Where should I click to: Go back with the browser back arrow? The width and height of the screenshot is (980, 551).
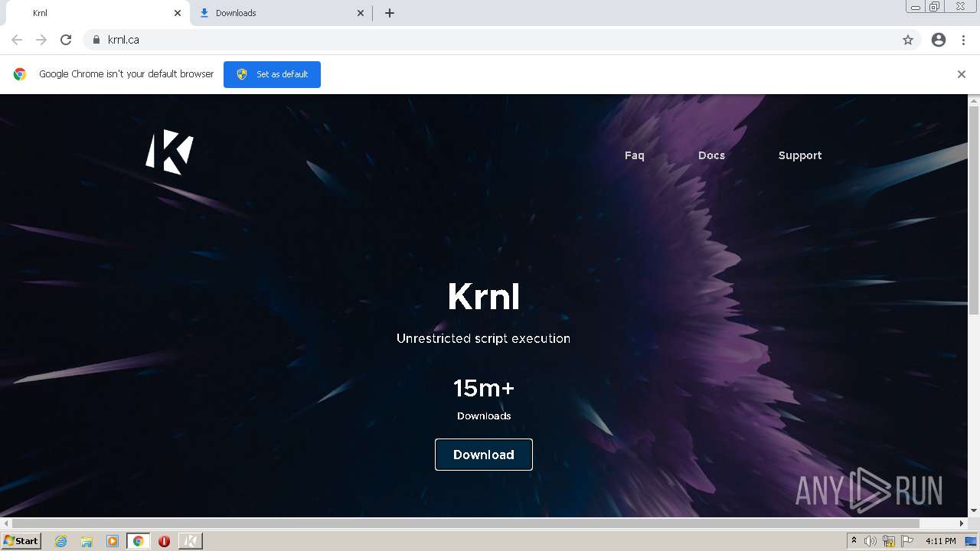point(17,40)
